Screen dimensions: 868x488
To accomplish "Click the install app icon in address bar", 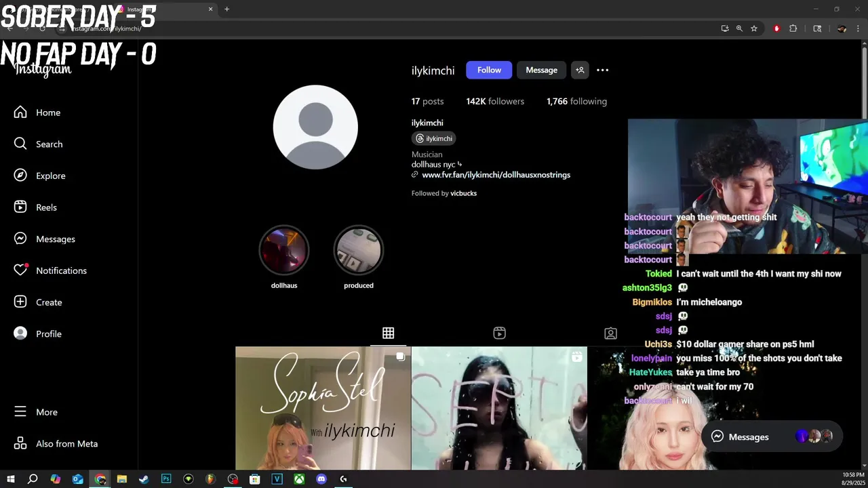I will coord(725,28).
